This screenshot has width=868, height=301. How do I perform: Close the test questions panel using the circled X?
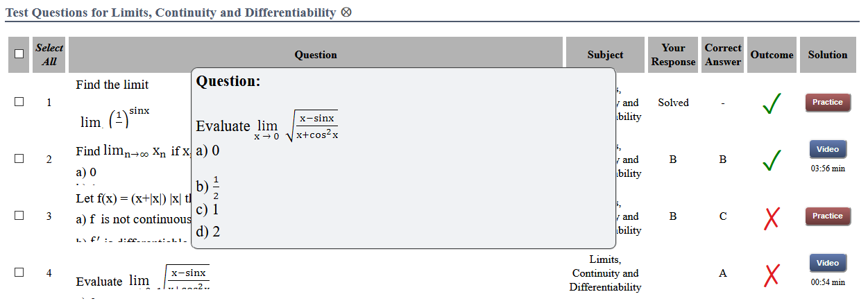(x=346, y=12)
